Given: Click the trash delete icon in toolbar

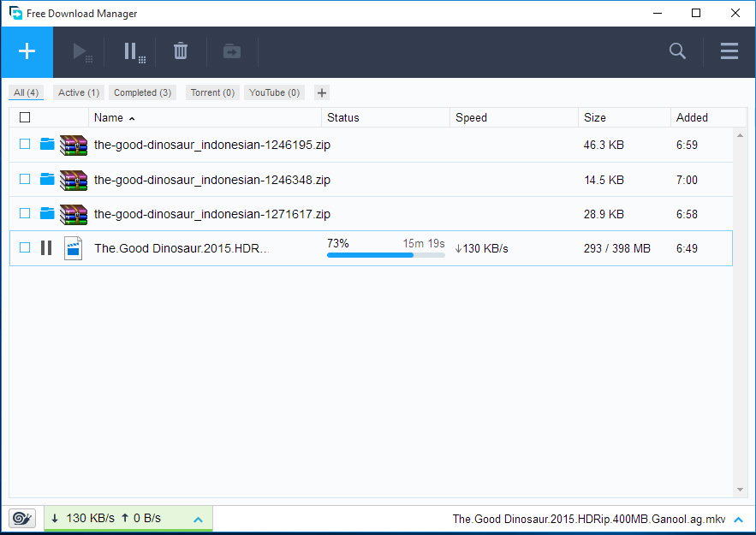Looking at the screenshot, I should tap(181, 51).
